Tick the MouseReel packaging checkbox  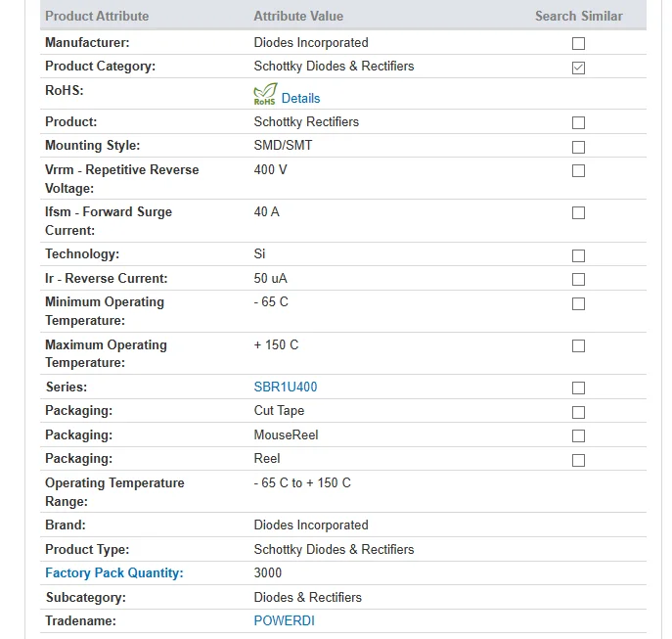578,435
